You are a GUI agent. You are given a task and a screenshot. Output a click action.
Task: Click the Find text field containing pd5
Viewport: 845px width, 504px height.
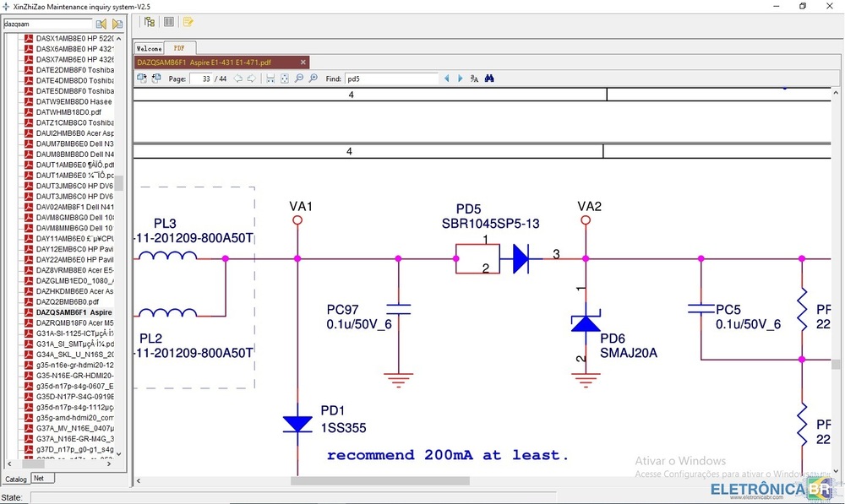click(x=390, y=79)
